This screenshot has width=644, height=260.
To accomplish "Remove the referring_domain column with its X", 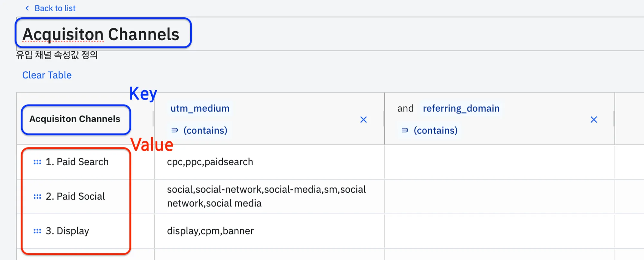I will point(594,120).
